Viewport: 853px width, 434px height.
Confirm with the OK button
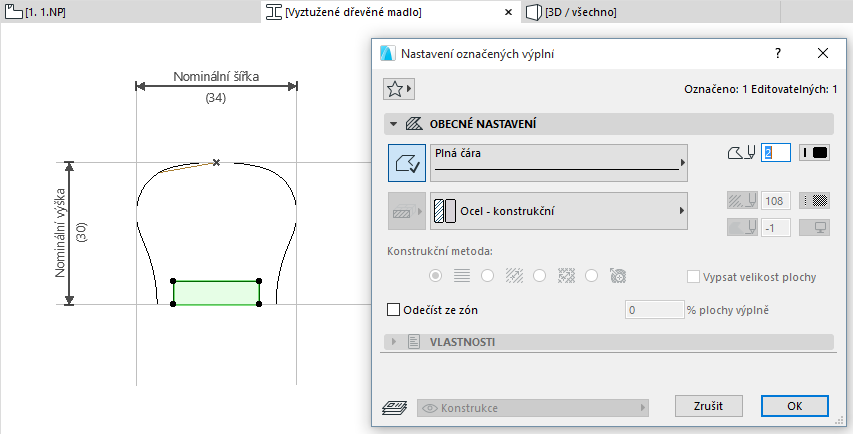pos(795,406)
